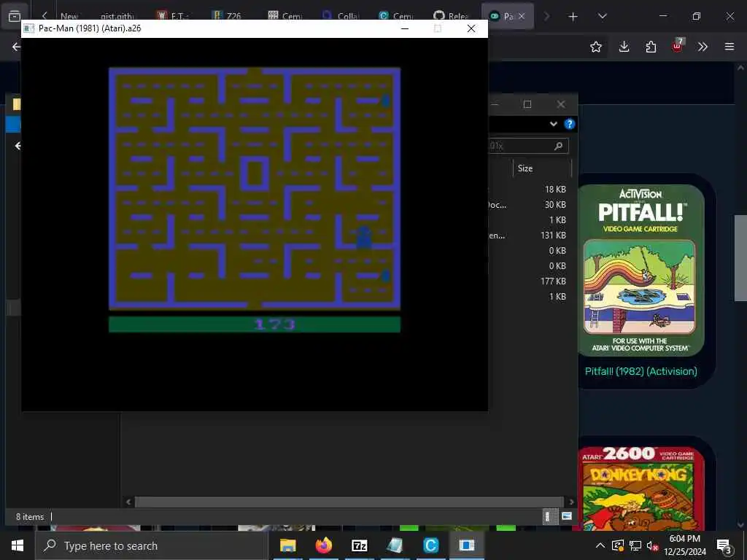Switch to the E.T. Wikipedia tab
The image size is (747, 560).
click(174, 16)
